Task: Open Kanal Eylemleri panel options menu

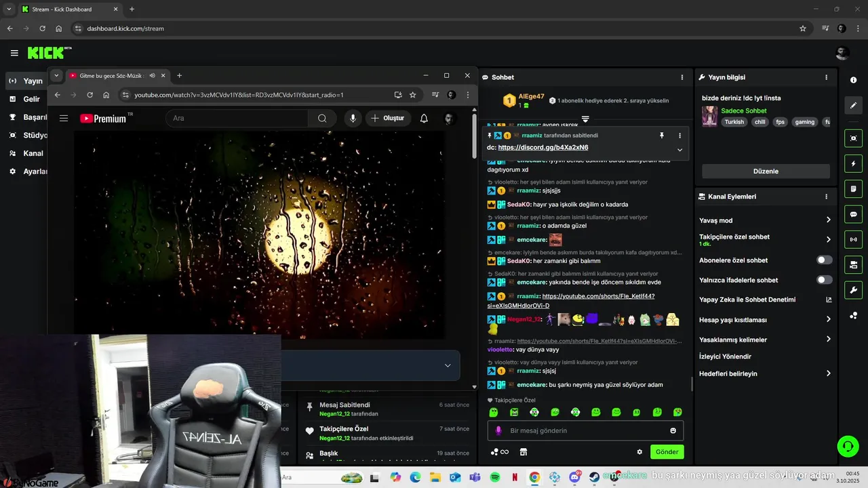Action: [x=826, y=197]
